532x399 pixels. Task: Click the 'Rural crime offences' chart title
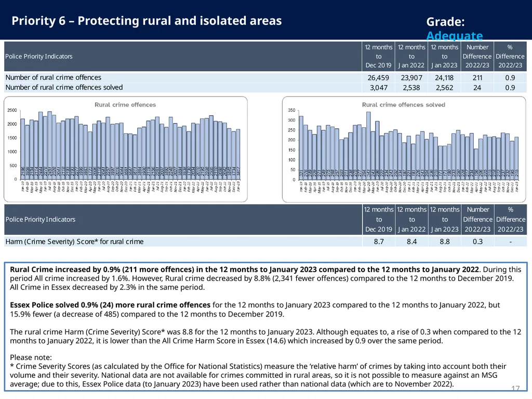point(125,105)
